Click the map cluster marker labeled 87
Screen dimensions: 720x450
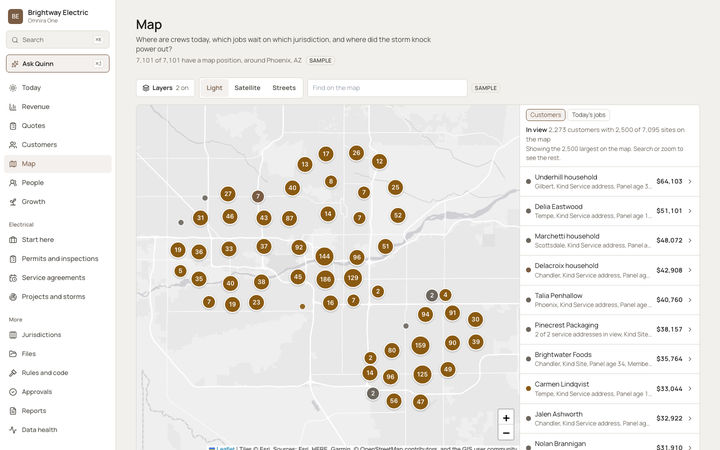pyautogui.click(x=289, y=219)
